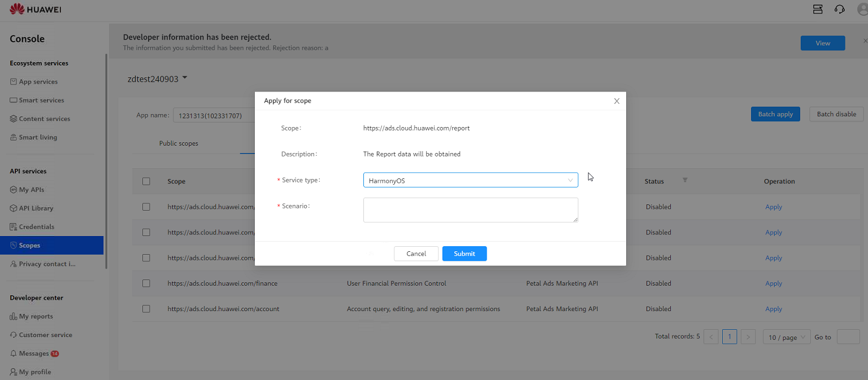The width and height of the screenshot is (868, 380).
Task: Select the API Library sidebar icon
Action: [12, 208]
